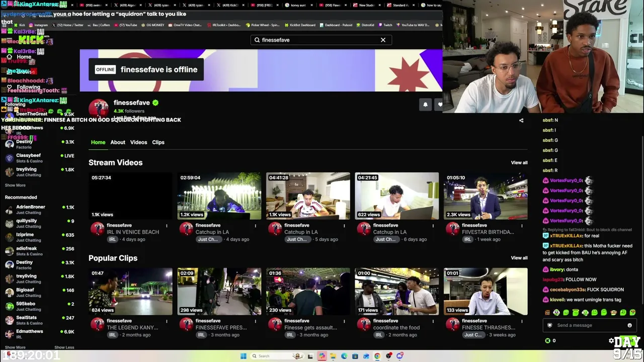Open Bigloaaf channel in Recommended
The height and width of the screenshot is (362, 644).
point(39,293)
